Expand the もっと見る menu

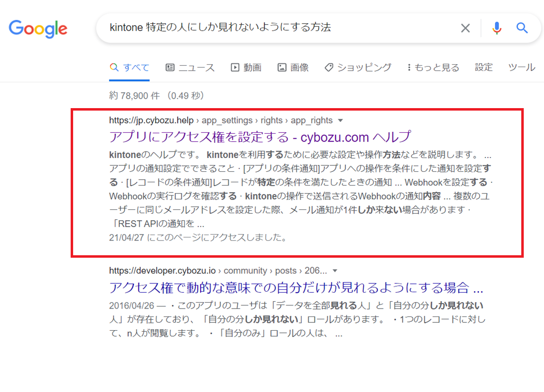(433, 68)
